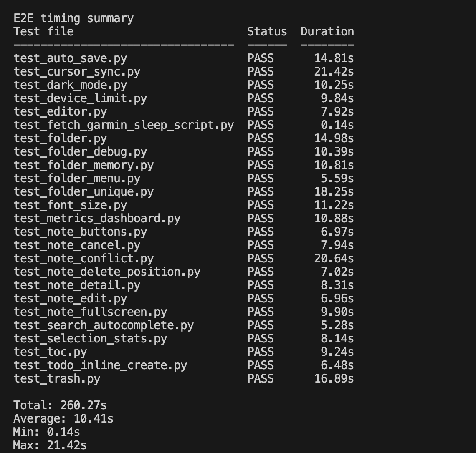Click the Average: 10.41s line
The height and width of the screenshot is (453, 476).
(63, 418)
